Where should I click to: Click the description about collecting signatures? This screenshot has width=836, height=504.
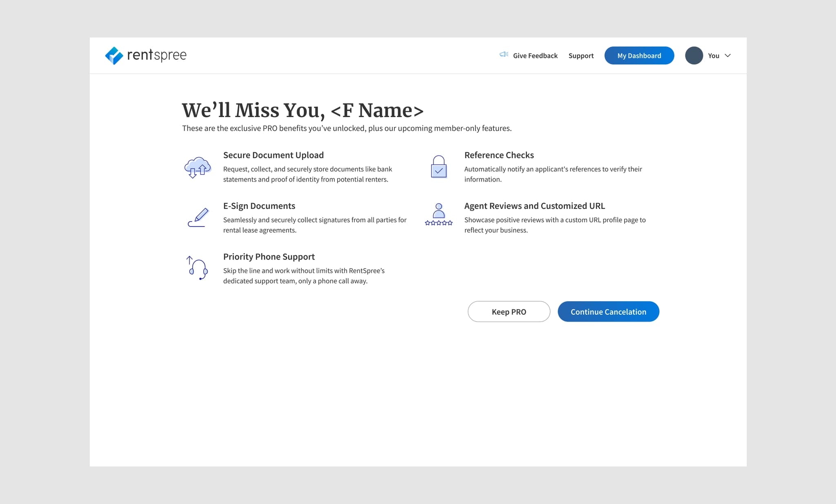[x=315, y=225]
